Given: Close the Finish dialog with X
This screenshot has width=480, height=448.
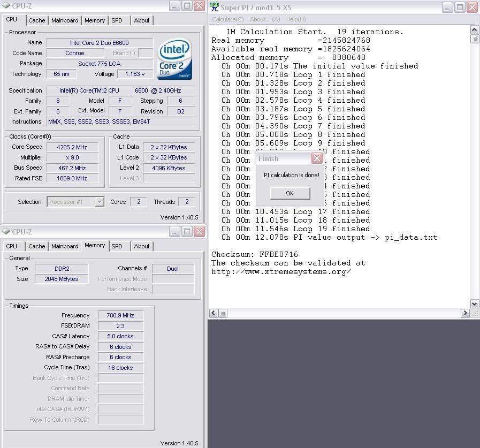Looking at the screenshot, I should 317,158.
